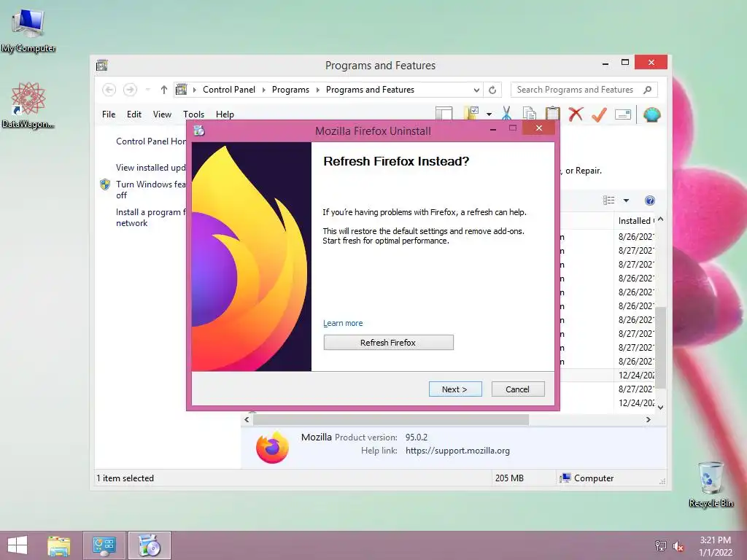Viewport: 747px width, 560px height.
Task: Click the uninstall dialog title bar icon
Action: (199, 130)
